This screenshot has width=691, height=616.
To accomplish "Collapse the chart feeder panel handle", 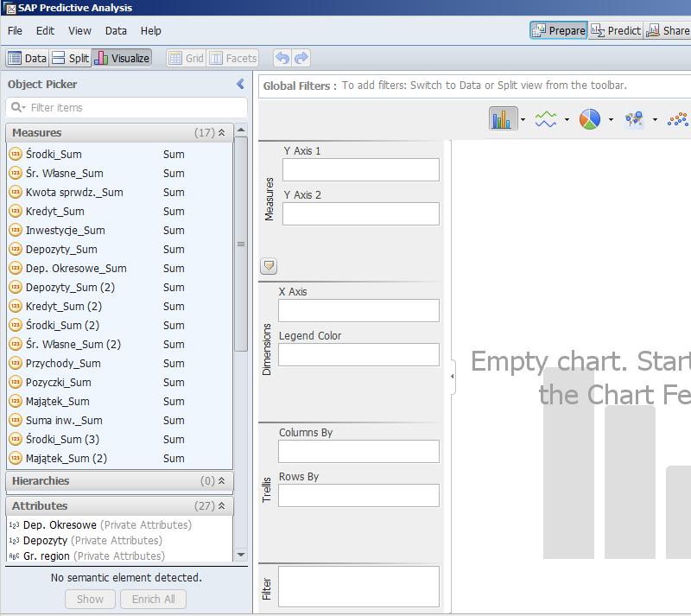I will coord(453,377).
